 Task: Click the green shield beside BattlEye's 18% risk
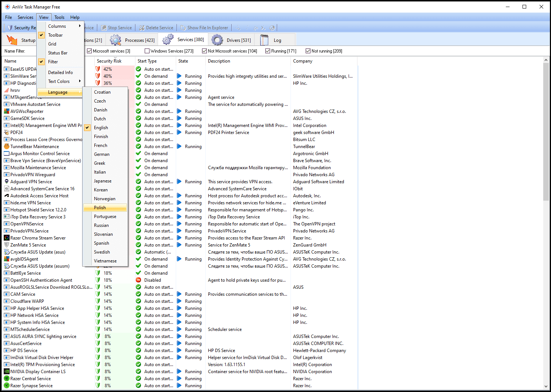pos(98,273)
